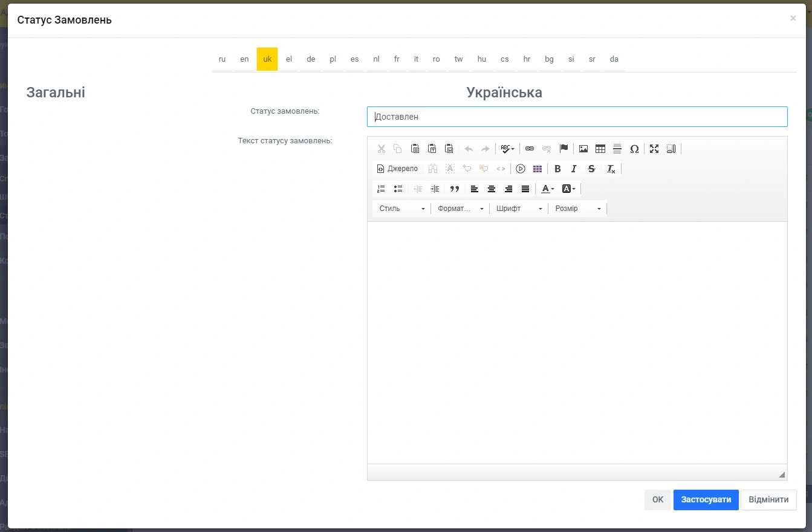Open the Розмір size dropdown
This screenshot has width=812, height=532.
coord(577,209)
